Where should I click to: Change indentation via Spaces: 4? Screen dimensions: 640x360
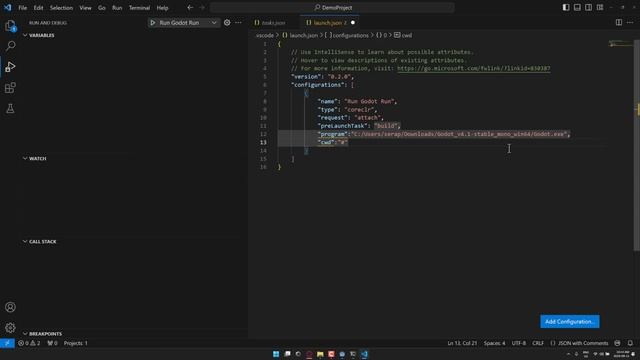pyautogui.click(x=494, y=343)
